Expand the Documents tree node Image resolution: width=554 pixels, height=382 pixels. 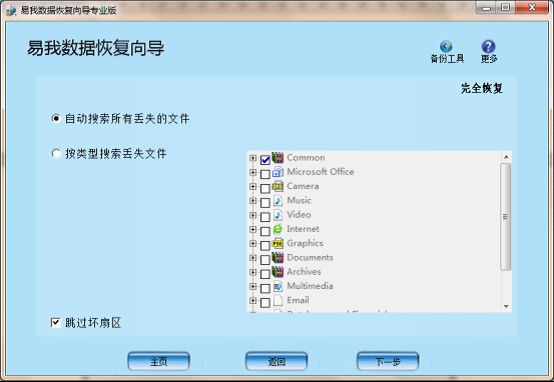pos(253,258)
